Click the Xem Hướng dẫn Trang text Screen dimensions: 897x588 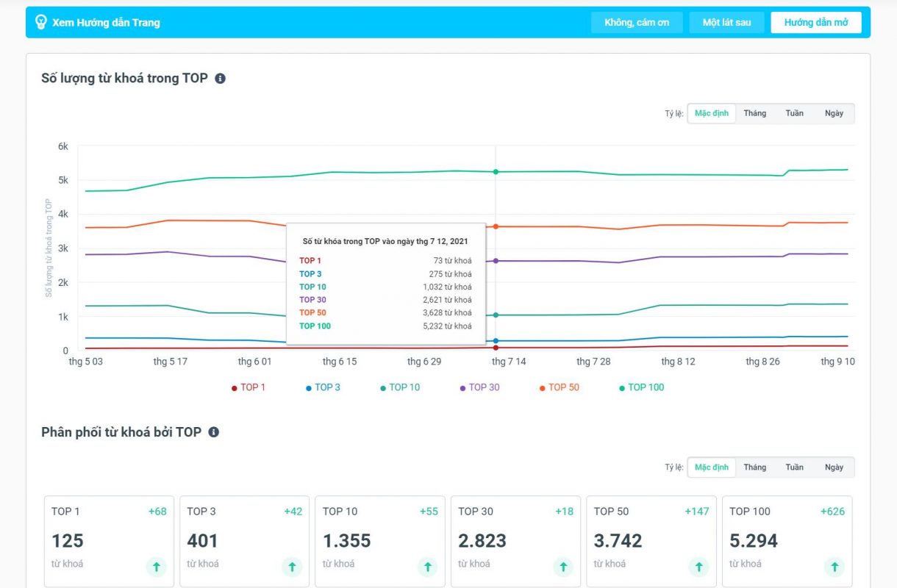[106, 23]
